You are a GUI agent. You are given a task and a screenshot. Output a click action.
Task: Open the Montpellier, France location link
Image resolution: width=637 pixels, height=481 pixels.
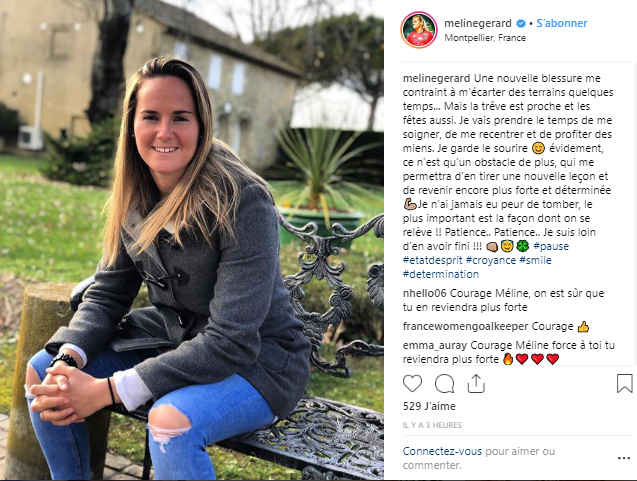pos(485,38)
